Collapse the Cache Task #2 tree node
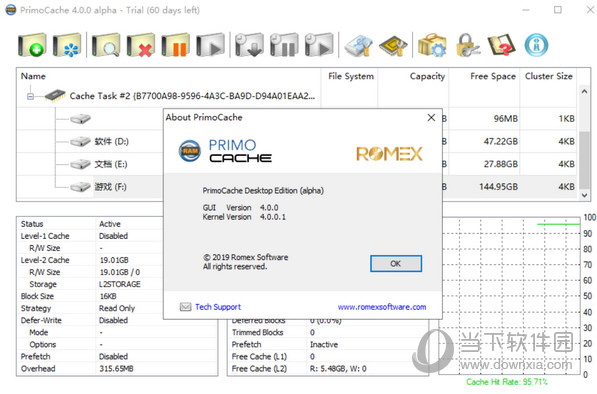597x394 pixels. [30, 96]
